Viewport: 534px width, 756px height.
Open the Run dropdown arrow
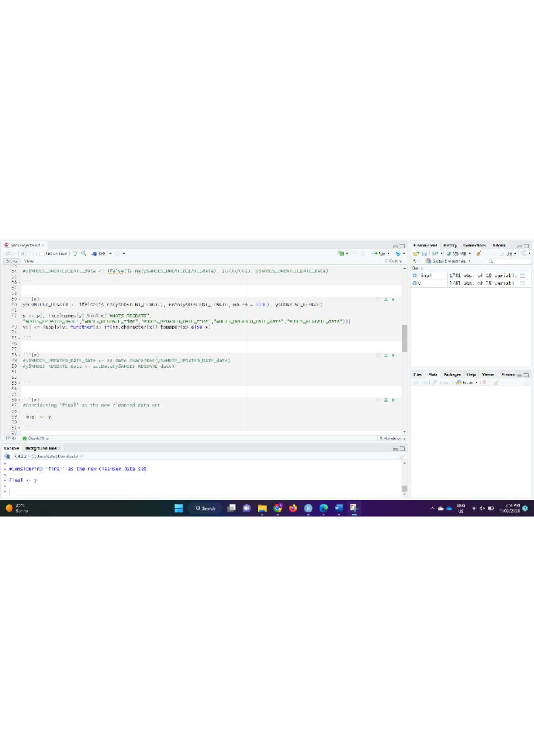pyautogui.click(x=388, y=254)
